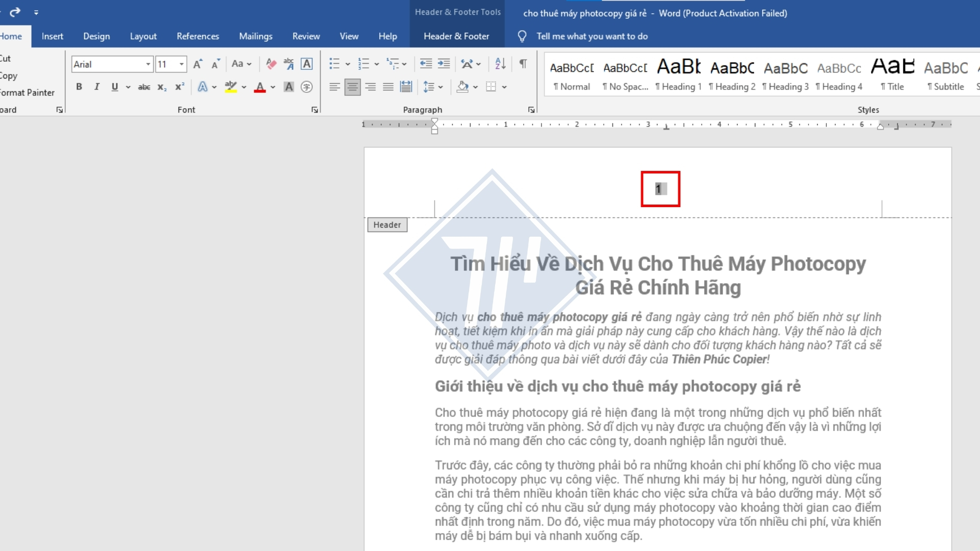
Task: Select the strikethrough icon
Action: 144,87
